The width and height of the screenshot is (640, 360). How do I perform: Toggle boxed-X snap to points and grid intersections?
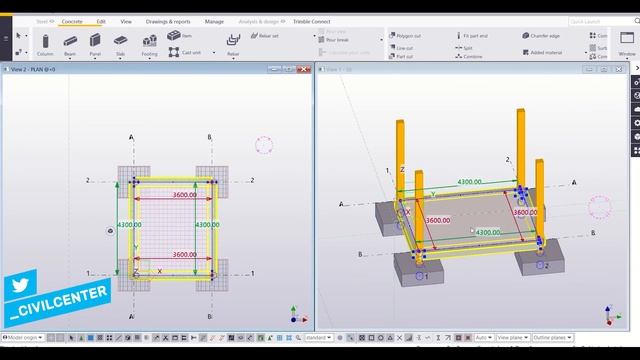(x=362, y=338)
